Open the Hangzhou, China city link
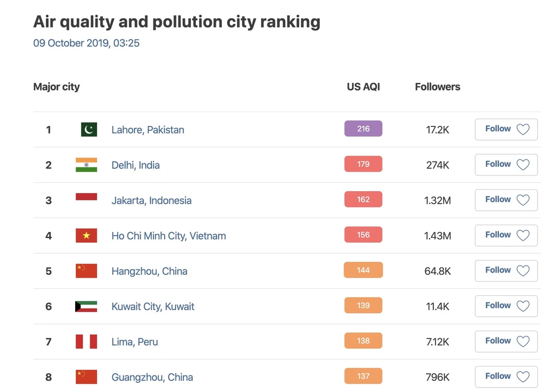 [x=149, y=271]
